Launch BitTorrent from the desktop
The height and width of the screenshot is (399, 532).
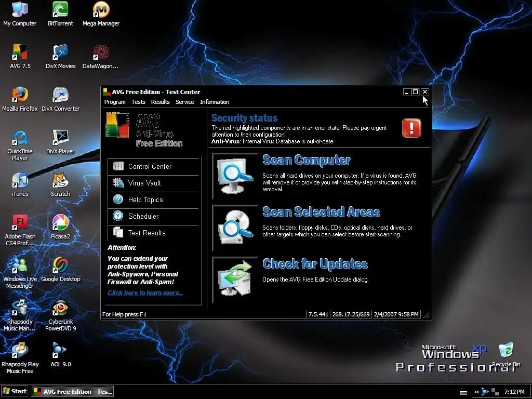point(60,14)
